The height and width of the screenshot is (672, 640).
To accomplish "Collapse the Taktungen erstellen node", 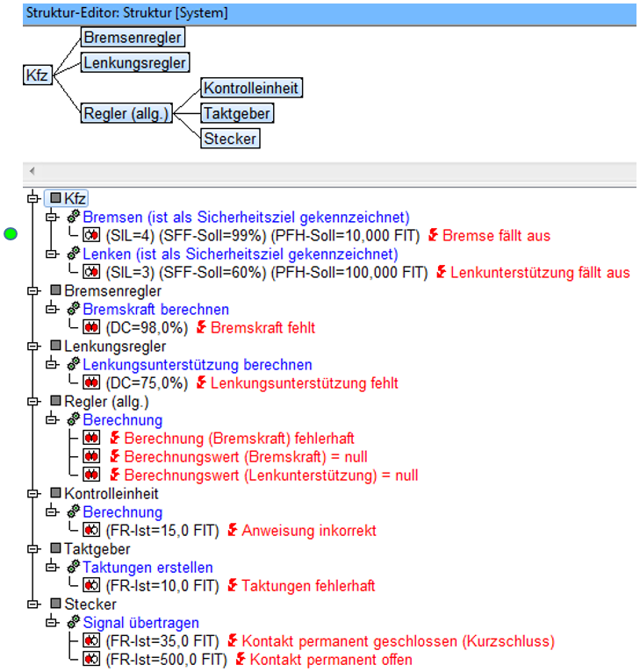I will tap(52, 567).
